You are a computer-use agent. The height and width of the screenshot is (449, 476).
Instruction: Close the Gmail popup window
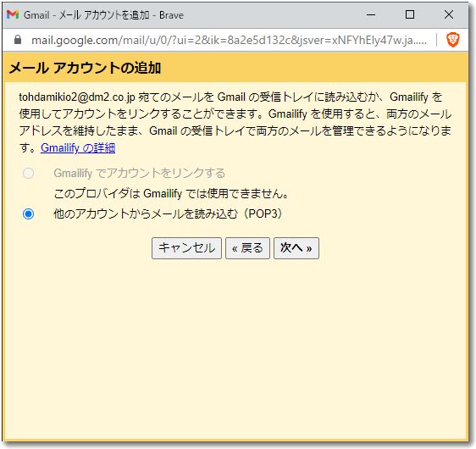click(x=449, y=14)
